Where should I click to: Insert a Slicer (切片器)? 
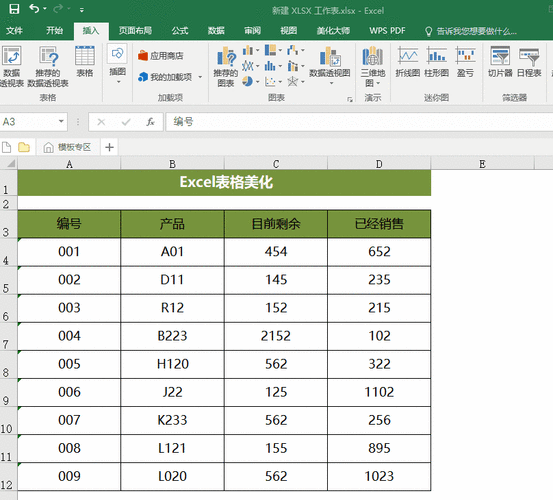500,61
